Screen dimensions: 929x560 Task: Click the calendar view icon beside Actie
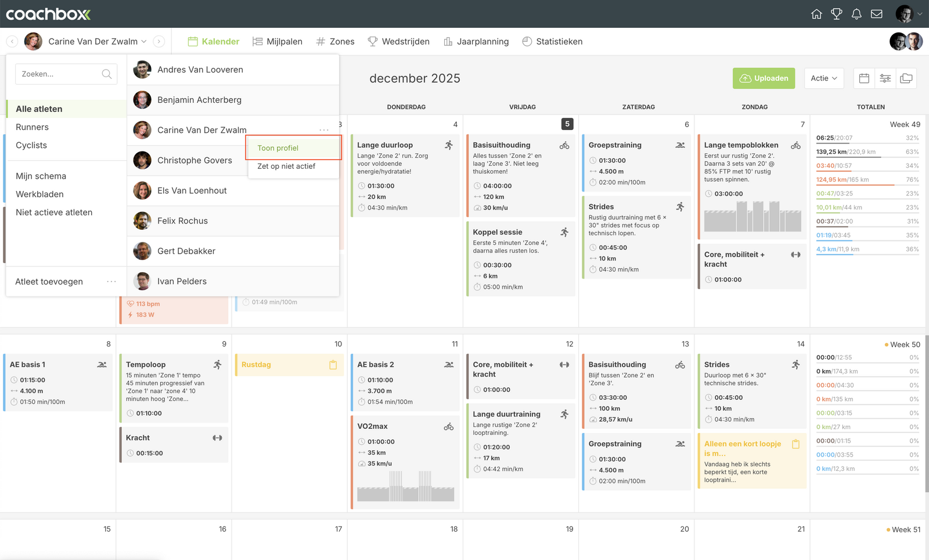click(864, 78)
